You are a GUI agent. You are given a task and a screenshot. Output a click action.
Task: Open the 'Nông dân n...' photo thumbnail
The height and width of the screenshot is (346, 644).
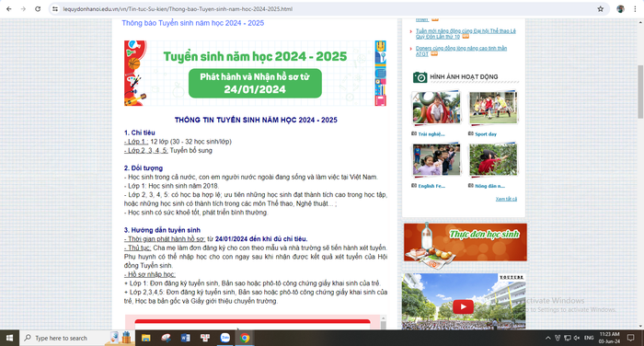pos(493,159)
